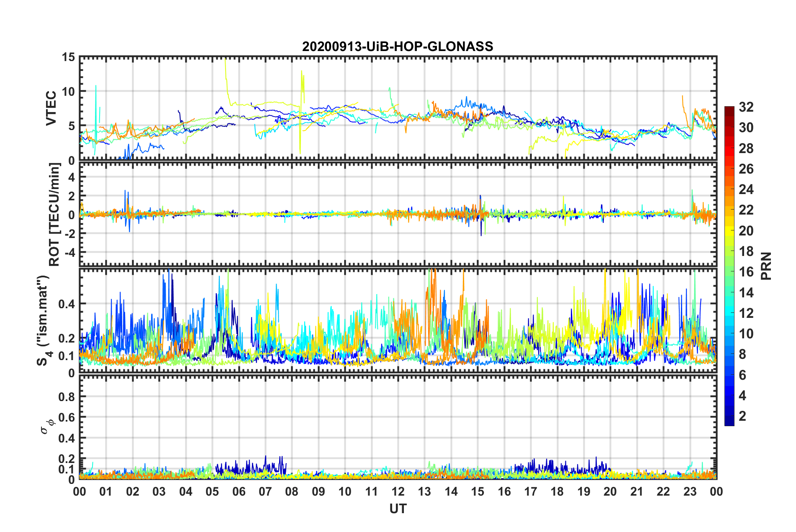The height and width of the screenshot is (532, 796).
Task: Select the 28 label on the PRN colorbar
Action: coord(746,148)
